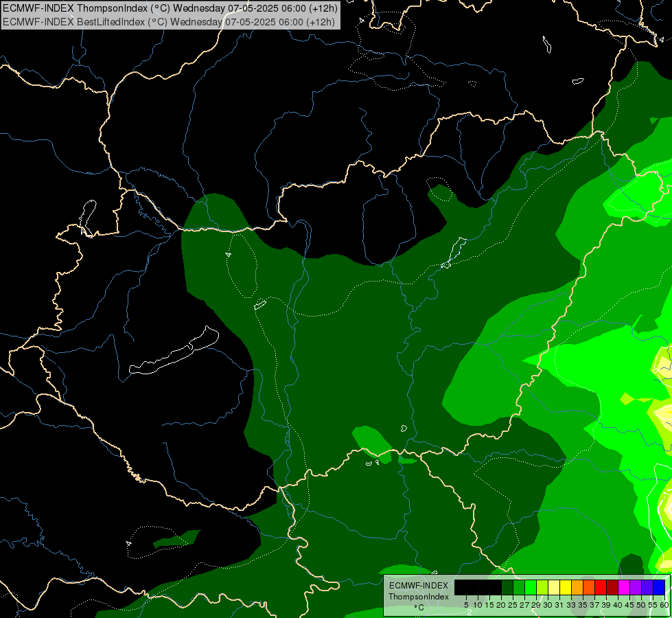The height and width of the screenshot is (618, 672).
Task: Click the legend label ECMWF-INDEX
Action: (419, 586)
